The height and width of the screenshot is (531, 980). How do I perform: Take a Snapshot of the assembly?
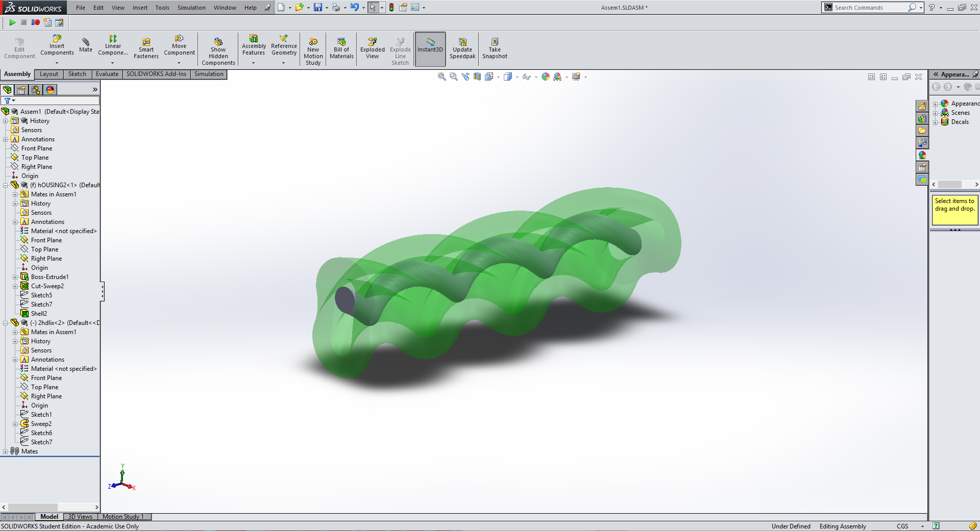(x=495, y=48)
